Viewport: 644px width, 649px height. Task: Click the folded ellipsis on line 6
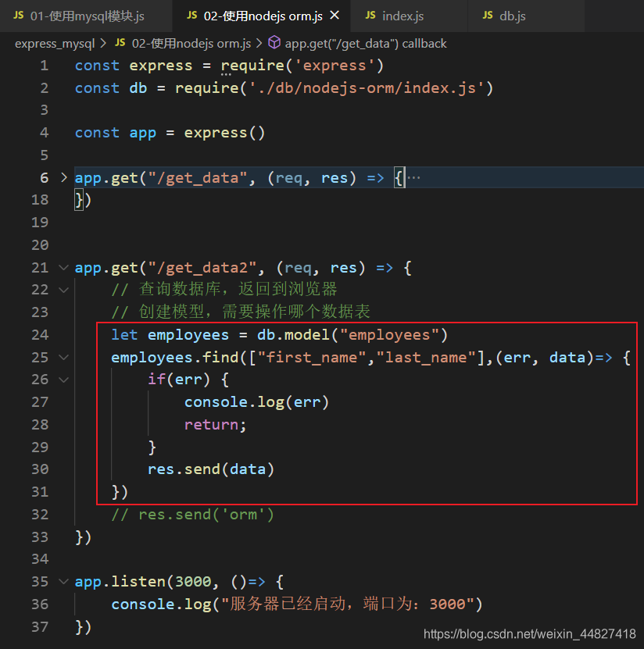(413, 178)
